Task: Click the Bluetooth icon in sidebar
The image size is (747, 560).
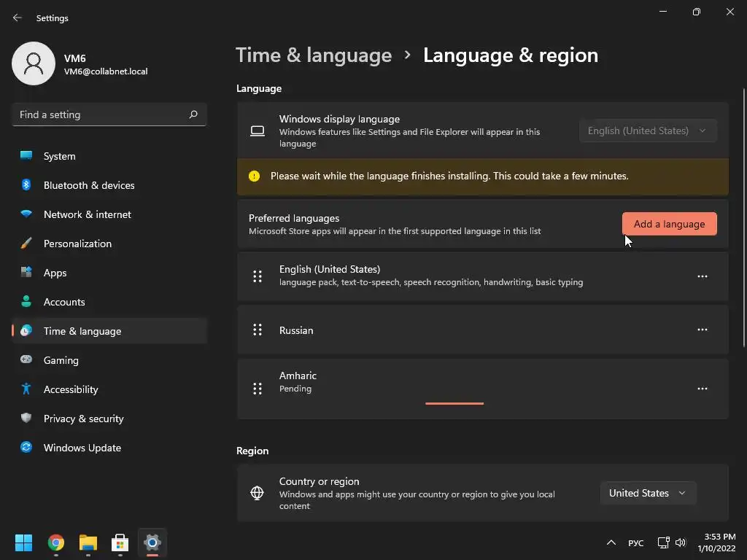Action: tap(26, 184)
